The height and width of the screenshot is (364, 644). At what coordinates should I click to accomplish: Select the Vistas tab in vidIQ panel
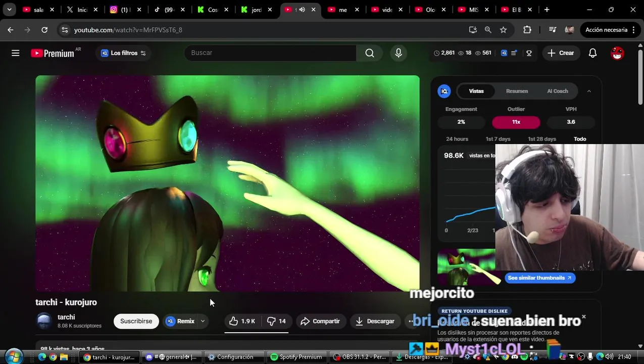tap(476, 91)
